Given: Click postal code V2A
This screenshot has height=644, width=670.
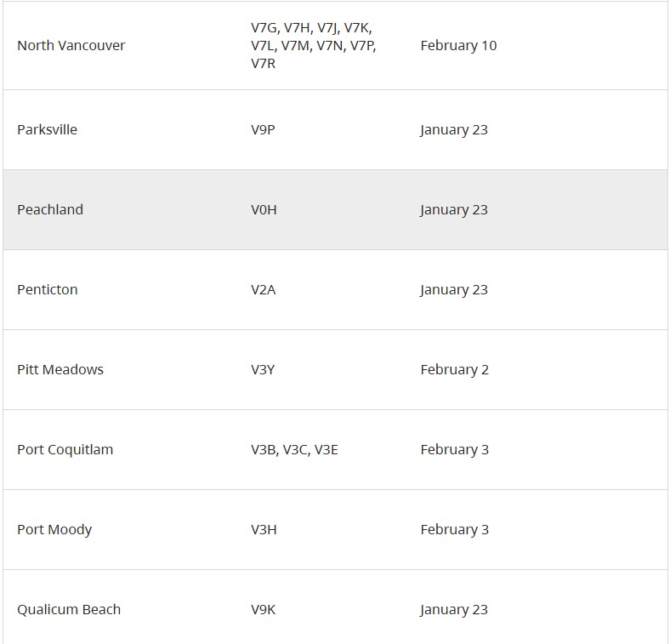Looking at the screenshot, I should [x=263, y=290].
